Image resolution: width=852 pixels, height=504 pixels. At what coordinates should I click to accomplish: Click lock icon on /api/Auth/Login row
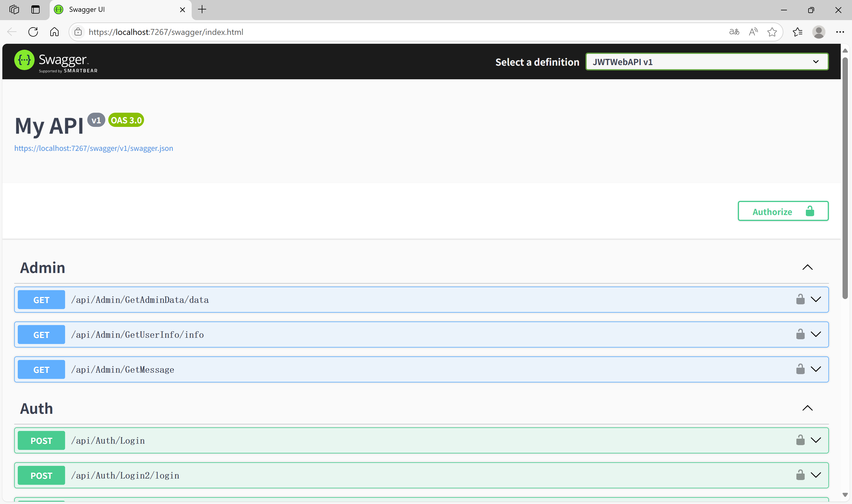pyautogui.click(x=800, y=440)
